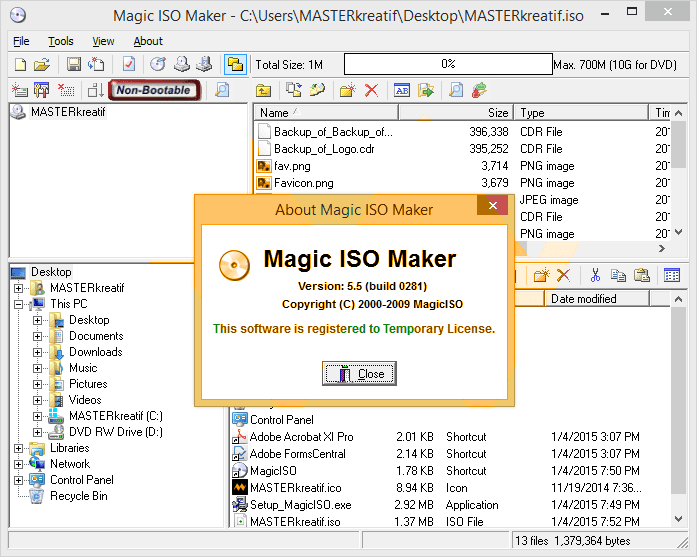The height and width of the screenshot is (557, 697).
Task: Click the disc with arrow burn icon
Action: (158, 64)
